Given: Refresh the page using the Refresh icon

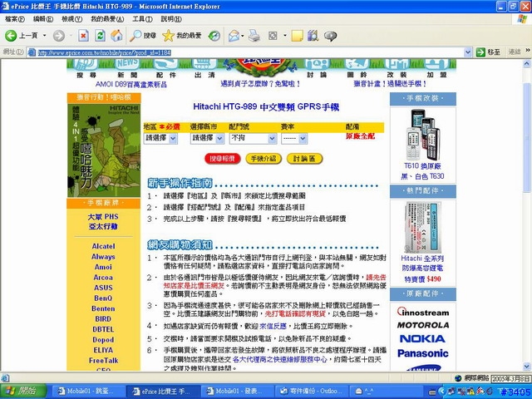Looking at the screenshot, I should point(100,36).
